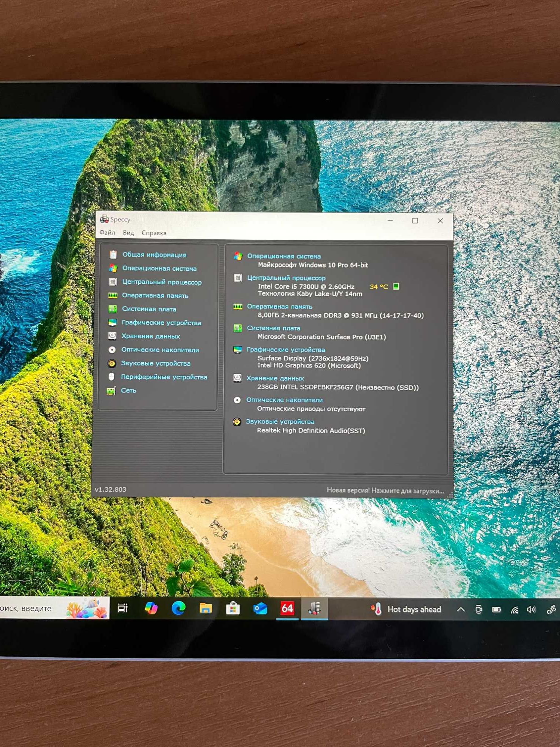The height and width of the screenshot is (747, 560).
Task: Click the Общая информация clipboard icon
Action: click(113, 255)
